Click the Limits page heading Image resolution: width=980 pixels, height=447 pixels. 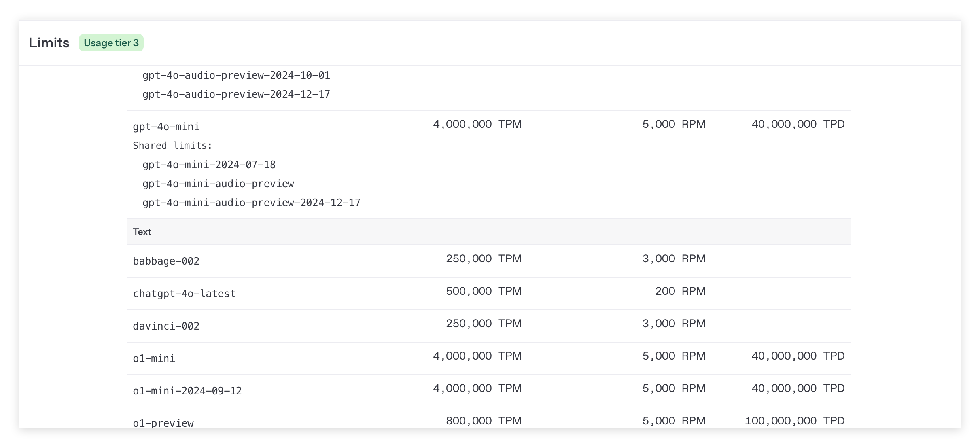coord(49,43)
